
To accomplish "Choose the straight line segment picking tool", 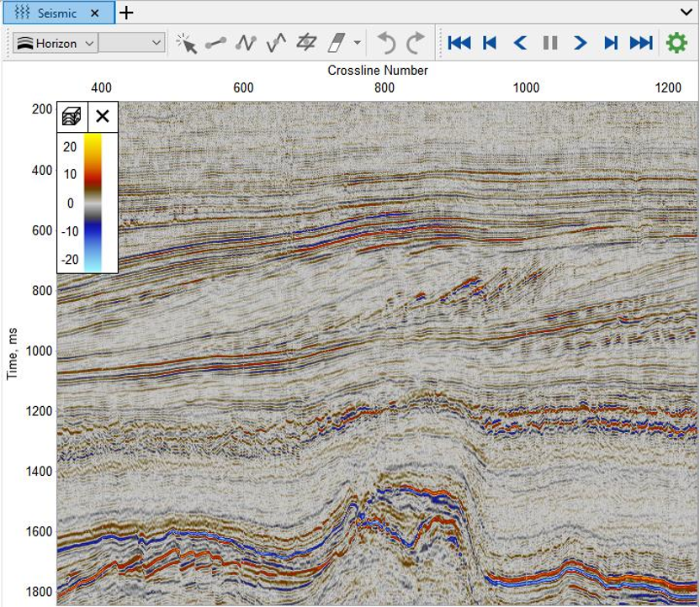I will point(216,43).
